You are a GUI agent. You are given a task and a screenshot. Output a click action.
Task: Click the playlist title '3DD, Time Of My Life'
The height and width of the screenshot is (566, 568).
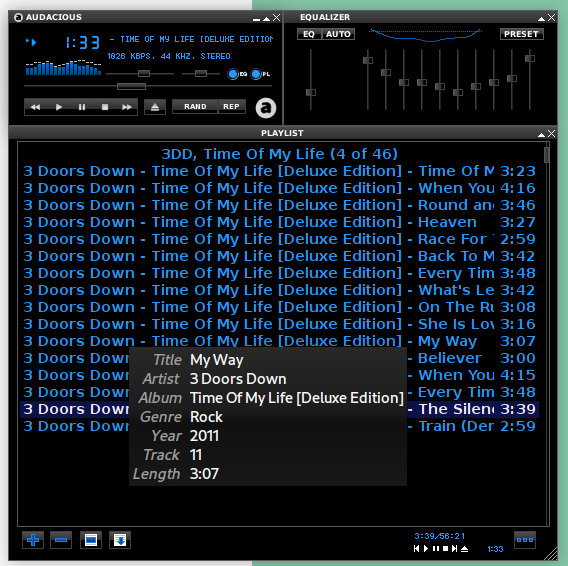(279, 154)
